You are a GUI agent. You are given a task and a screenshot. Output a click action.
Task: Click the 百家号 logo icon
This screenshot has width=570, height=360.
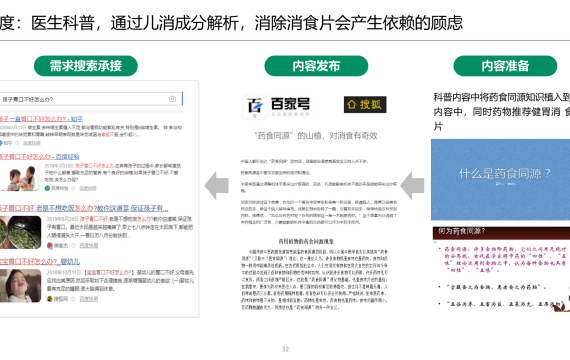tap(255, 107)
